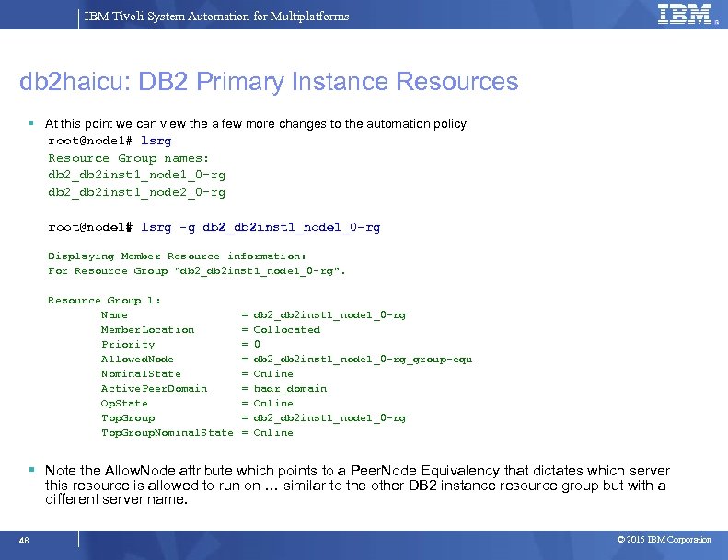This screenshot has height=560, width=728.
Task: Click the line 'For Resource Group "db2_db2inst1_node1_0-rg".'
Action: point(196,271)
